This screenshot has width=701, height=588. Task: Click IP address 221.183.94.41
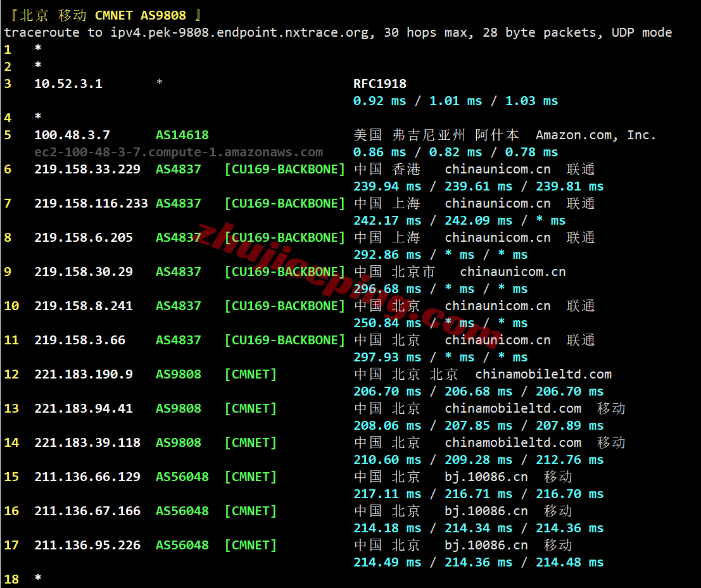[x=84, y=408]
